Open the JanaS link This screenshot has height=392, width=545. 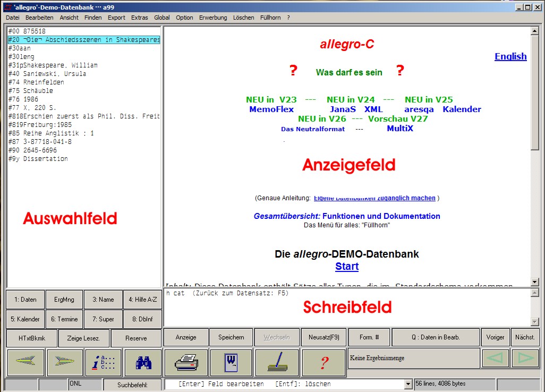(343, 109)
